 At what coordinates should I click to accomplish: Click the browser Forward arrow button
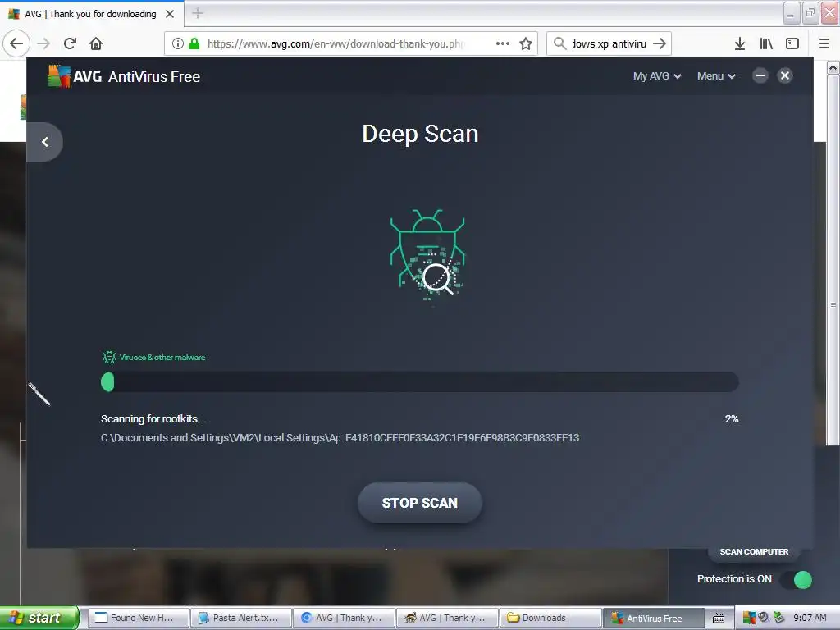[x=43, y=43]
